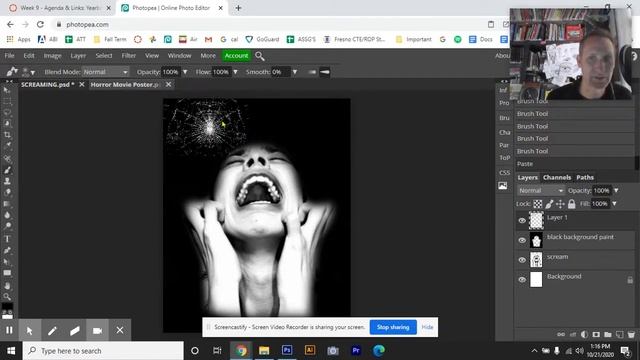Viewport: 640px width, 360px height.
Task: Open the Filter menu
Action: click(129, 56)
